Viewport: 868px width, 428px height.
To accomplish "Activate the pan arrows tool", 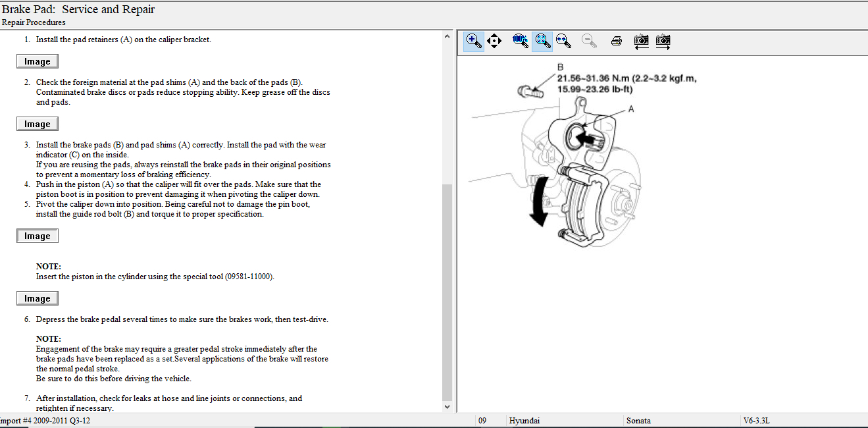I will coord(494,41).
